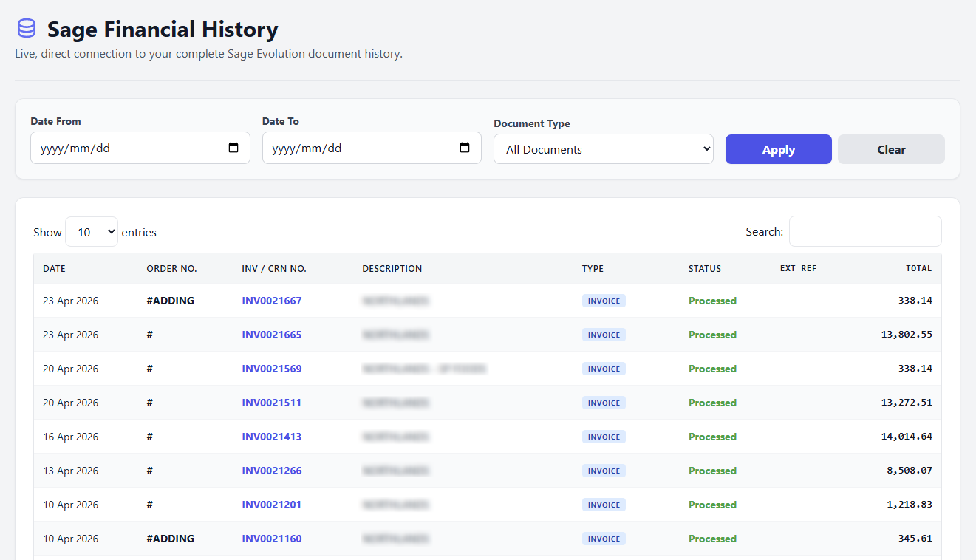Open invoice INV0021413
Image resolution: width=976 pixels, height=560 pixels.
(x=272, y=437)
